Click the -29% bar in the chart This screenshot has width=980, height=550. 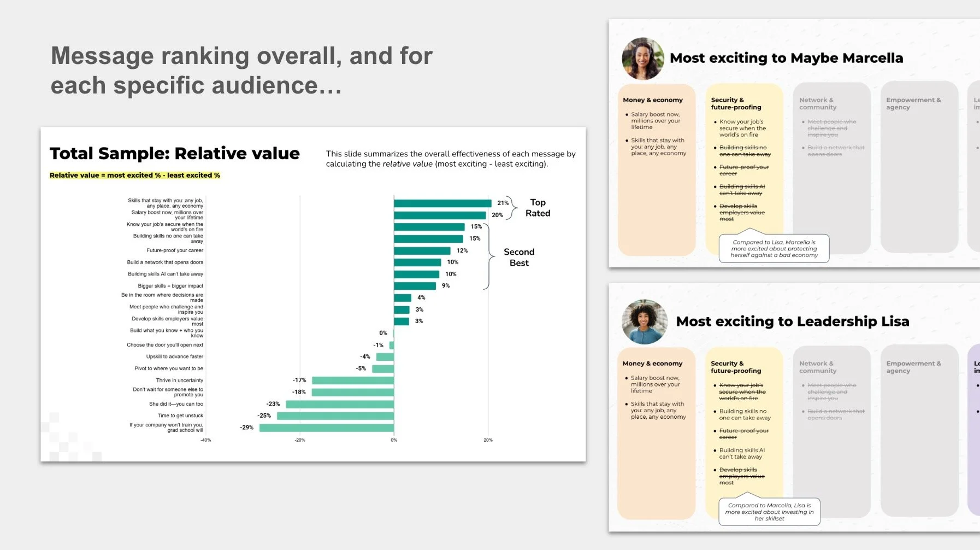[x=327, y=428]
